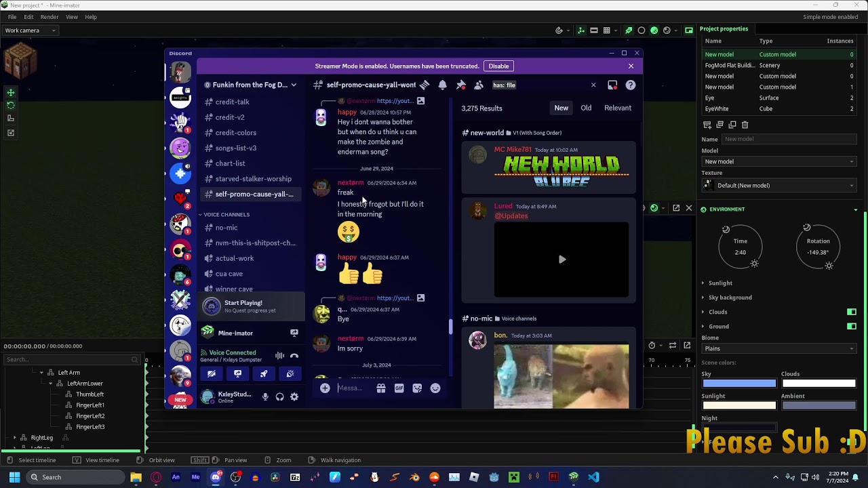Click the notification bell in Discord header
Screen dimensions: 868x488
442,85
